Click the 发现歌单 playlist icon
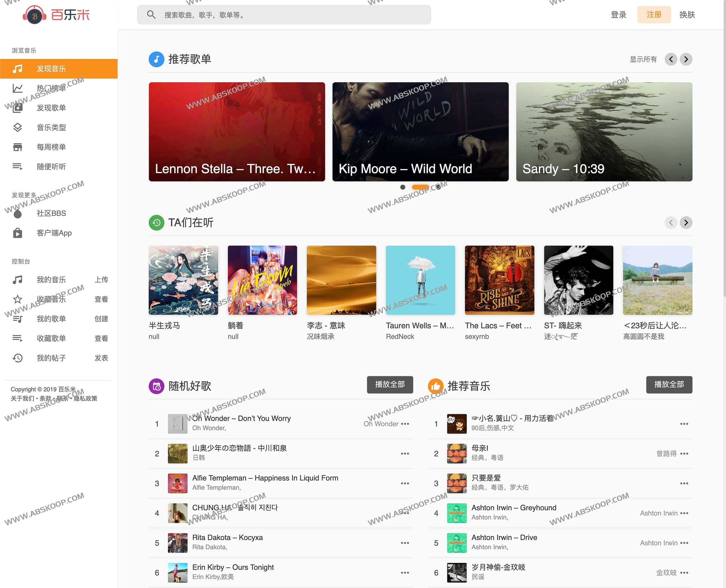Viewport: 726px width, 588px height. [17, 108]
